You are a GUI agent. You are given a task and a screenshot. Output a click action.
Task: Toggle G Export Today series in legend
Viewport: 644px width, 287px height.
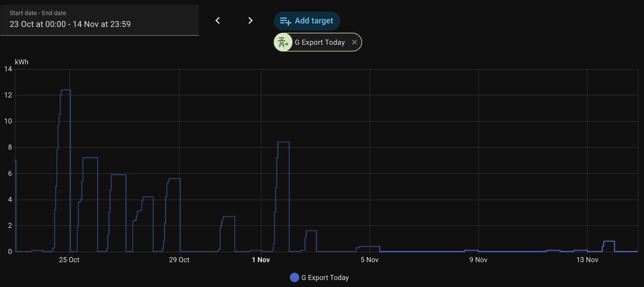click(x=319, y=277)
